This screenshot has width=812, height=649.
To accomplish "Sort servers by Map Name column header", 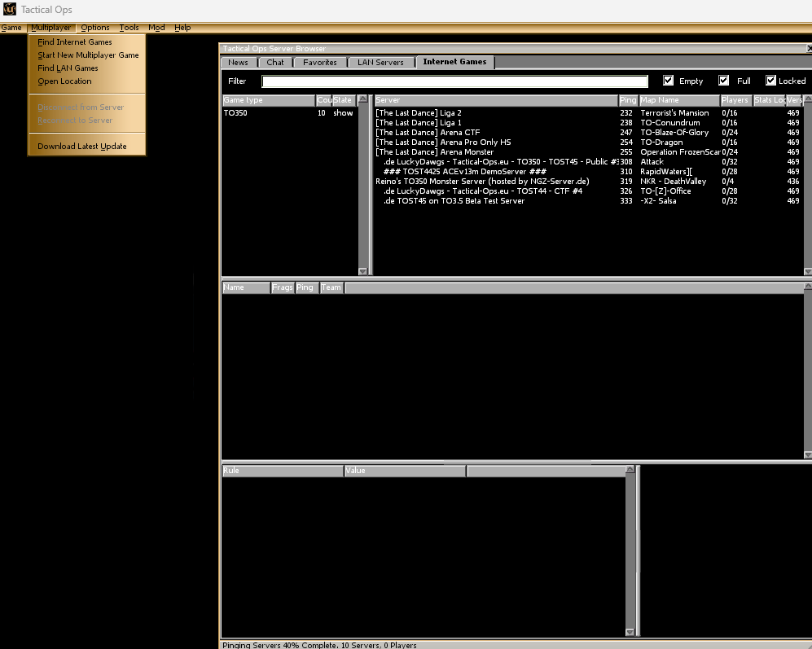I will click(x=679, y=100).
